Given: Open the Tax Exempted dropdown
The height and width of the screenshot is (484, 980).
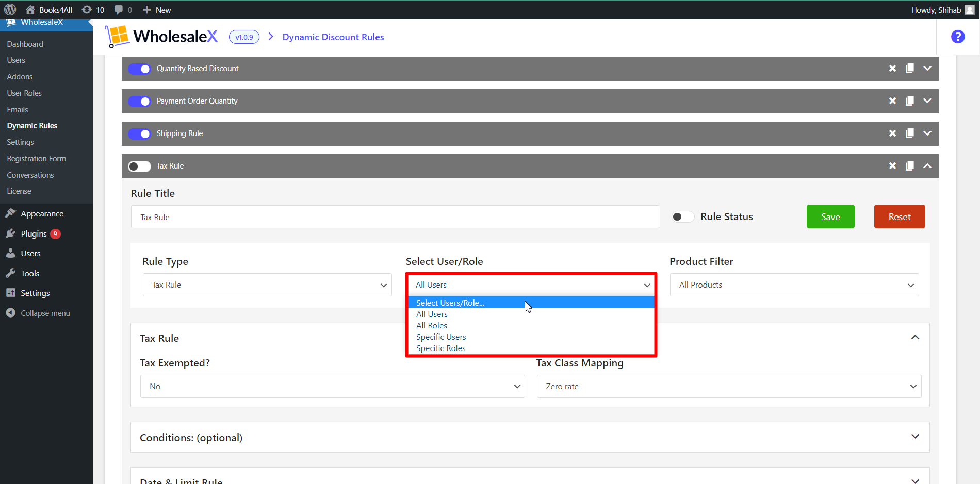Looking at the screenshot, I should 333,387.
